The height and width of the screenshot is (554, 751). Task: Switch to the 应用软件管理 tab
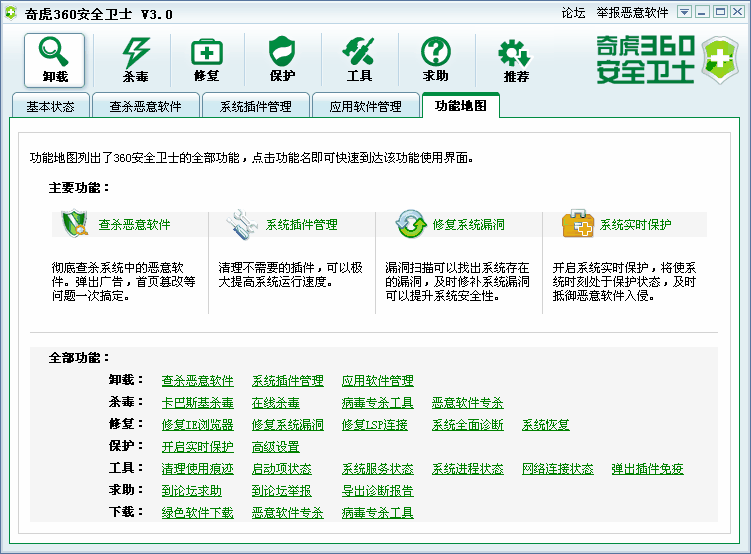pos(365,106)
